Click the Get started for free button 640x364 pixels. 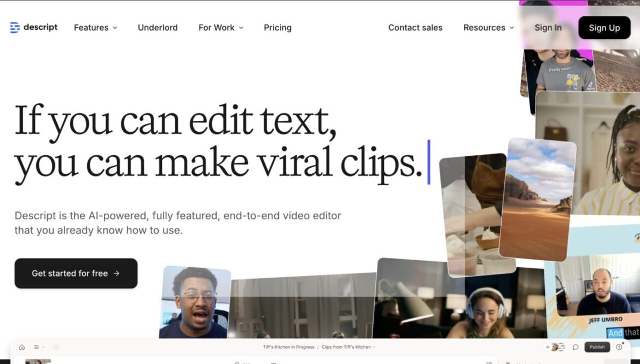(76, 273)
